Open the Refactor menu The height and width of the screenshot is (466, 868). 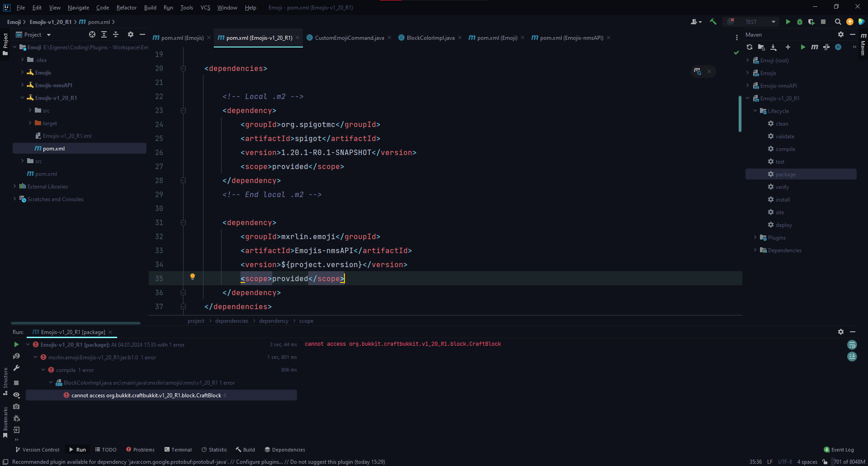pyautogui.click(x=127, y=8)
